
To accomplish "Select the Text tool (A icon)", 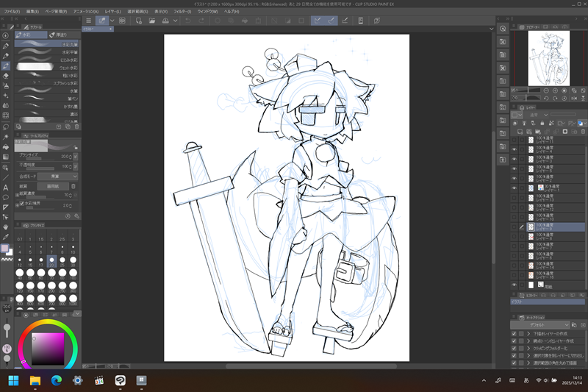I will (6, 188).
